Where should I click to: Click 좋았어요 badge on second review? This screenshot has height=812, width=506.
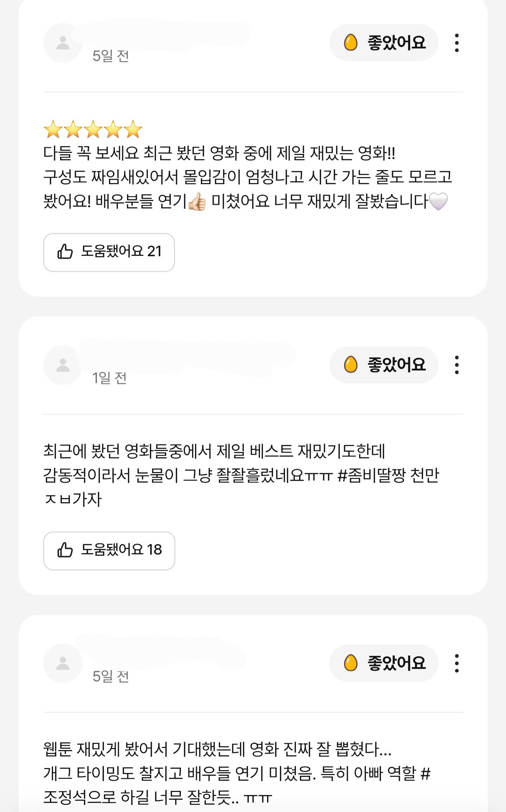384,365
